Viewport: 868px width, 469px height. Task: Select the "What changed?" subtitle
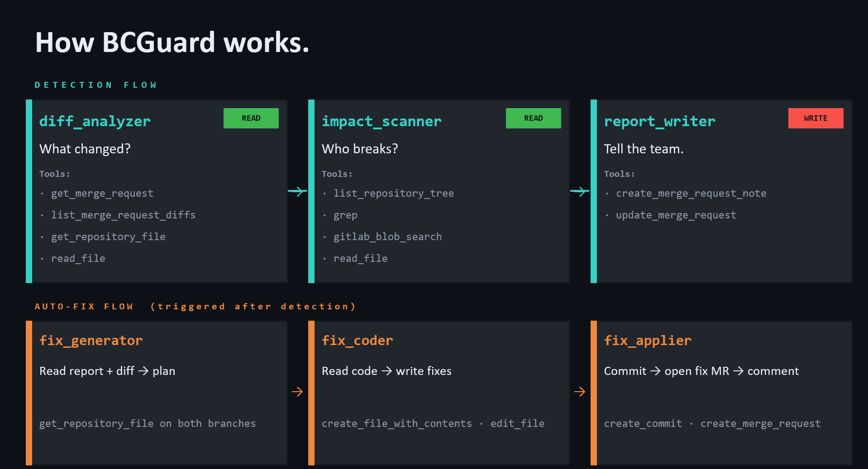[85, 149]
